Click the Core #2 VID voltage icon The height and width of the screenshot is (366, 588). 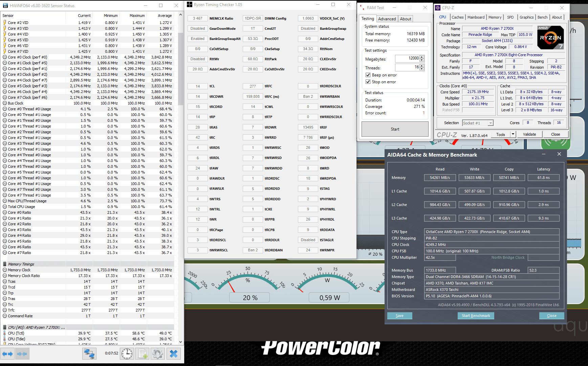(x=5, y=23)
